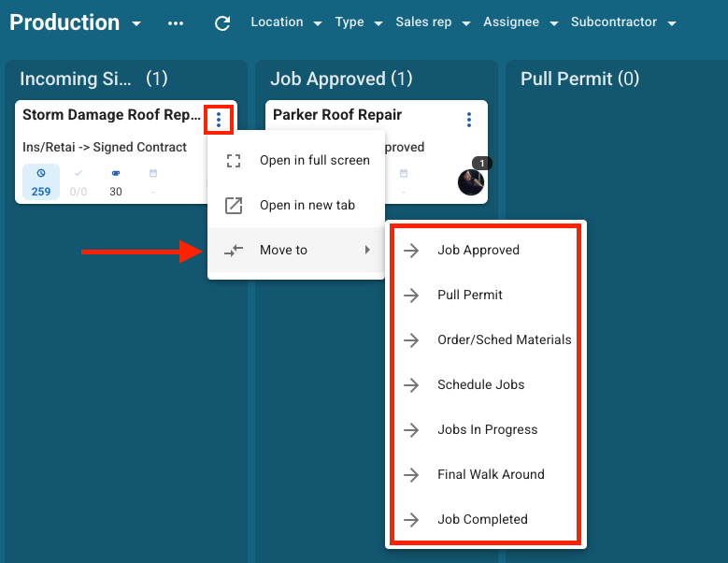Expand the Production board dropdown
Screen dimensions: 728x563
tap(136, 23)
